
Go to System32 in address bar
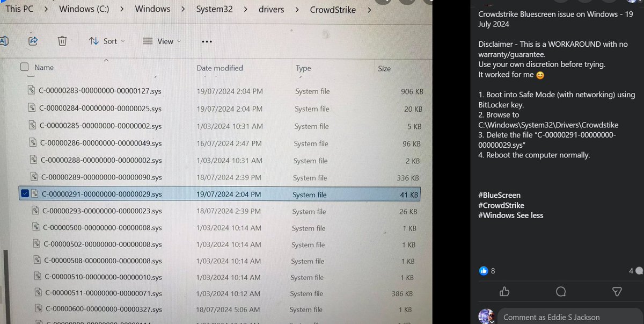click(x=215, y=9)
